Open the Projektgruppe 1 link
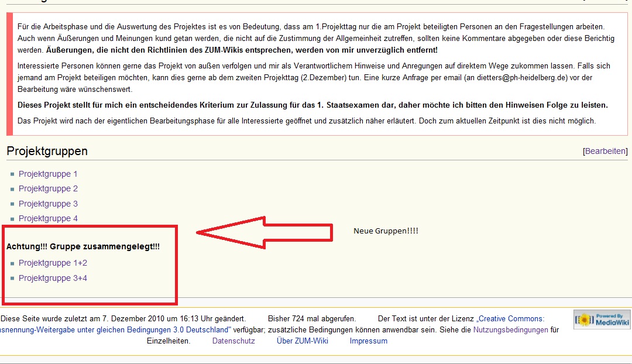This screenshot has width=632, height=364. (48, 174)
